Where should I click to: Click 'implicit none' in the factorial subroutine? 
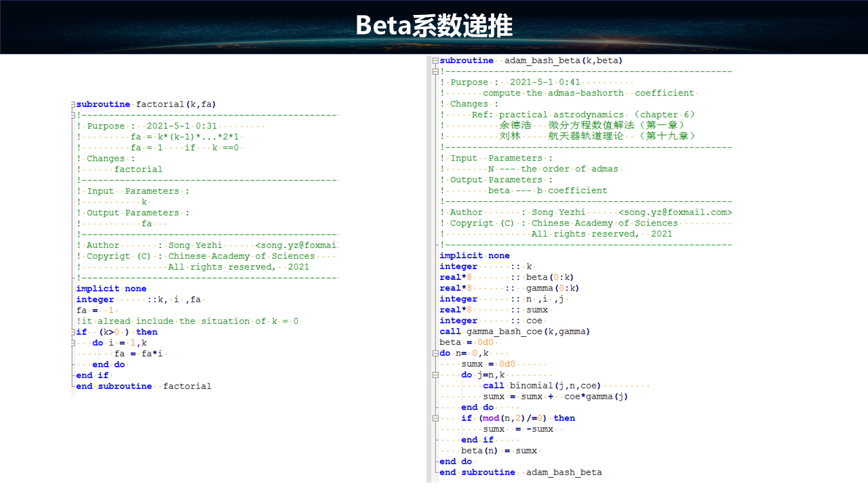(111, 289)
